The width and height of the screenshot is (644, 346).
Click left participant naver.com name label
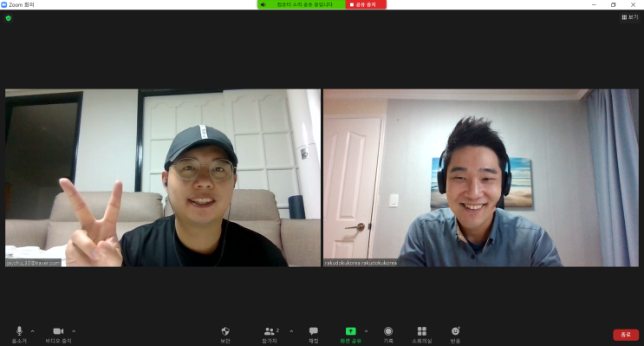pyautogui.click(x=33, y=263)
